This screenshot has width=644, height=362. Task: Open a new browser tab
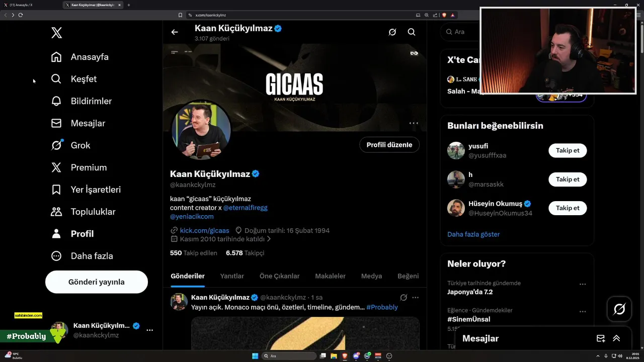tap(129, 5)
